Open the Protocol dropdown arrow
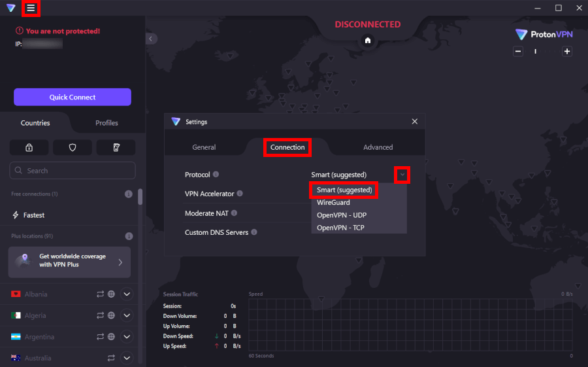588x367 pixels. [x=402, y=175]
